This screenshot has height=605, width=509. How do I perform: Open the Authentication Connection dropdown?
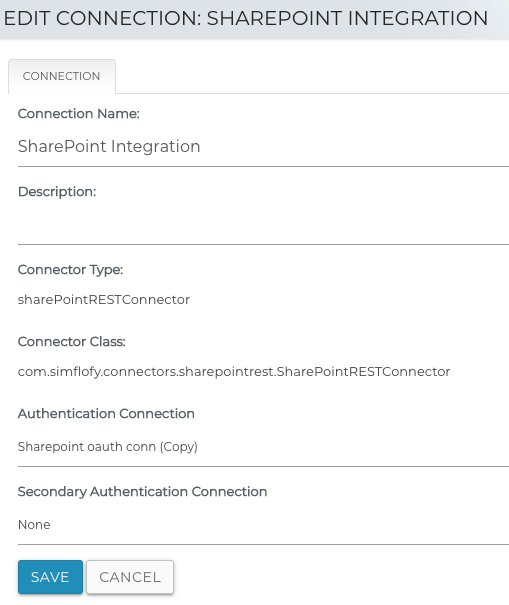(x=263, y=447)
